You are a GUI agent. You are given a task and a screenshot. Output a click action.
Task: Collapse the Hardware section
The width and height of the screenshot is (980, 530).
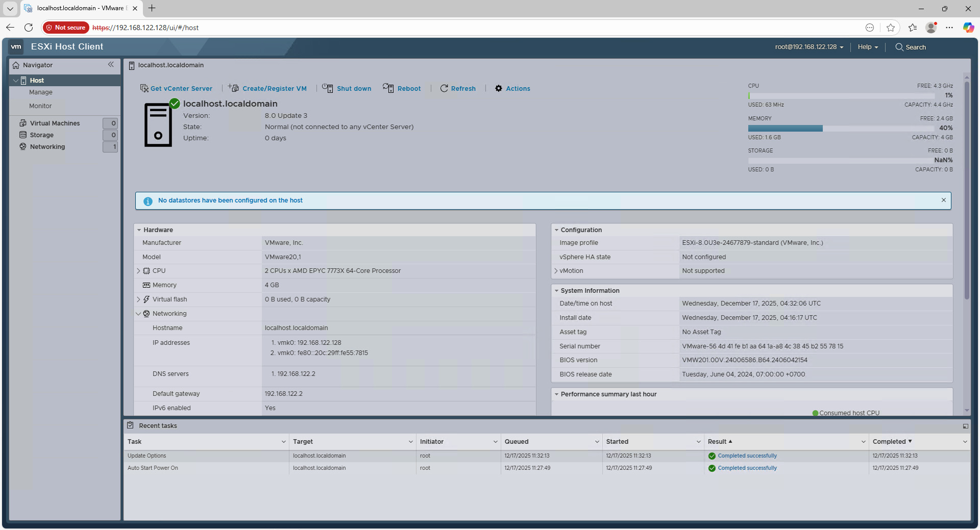(x=139, y=230)
